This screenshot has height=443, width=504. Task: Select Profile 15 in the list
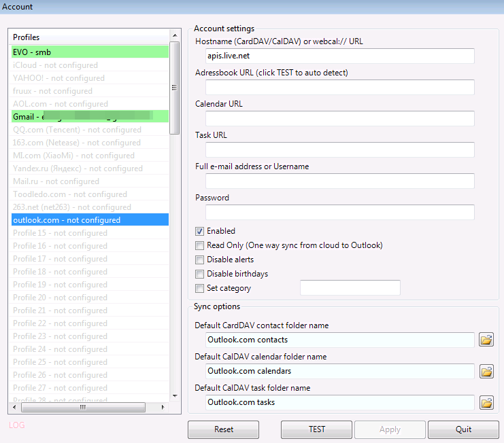pos(90,233)
